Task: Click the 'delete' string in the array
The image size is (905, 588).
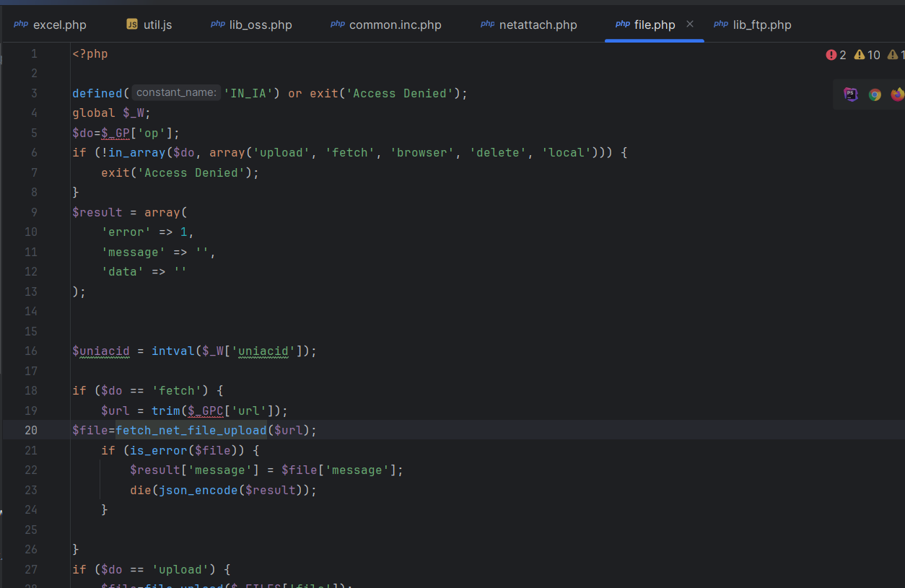Action: (498, 153)
